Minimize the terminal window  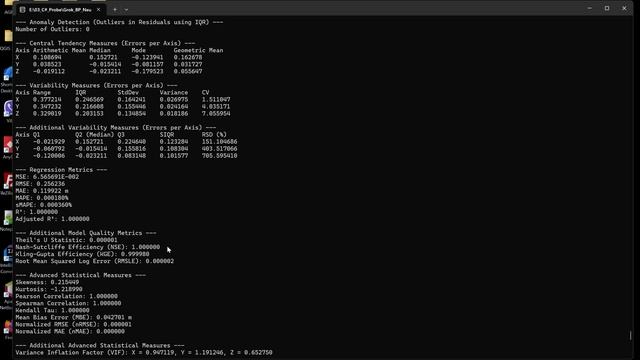click(x=589, y=8)
